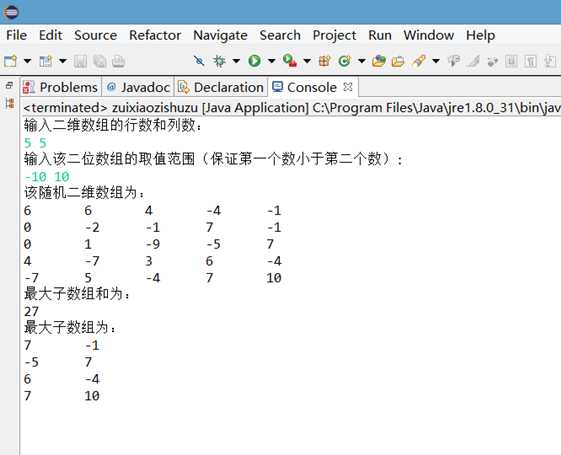Switch to the Javadoc tab

point(138,87)
